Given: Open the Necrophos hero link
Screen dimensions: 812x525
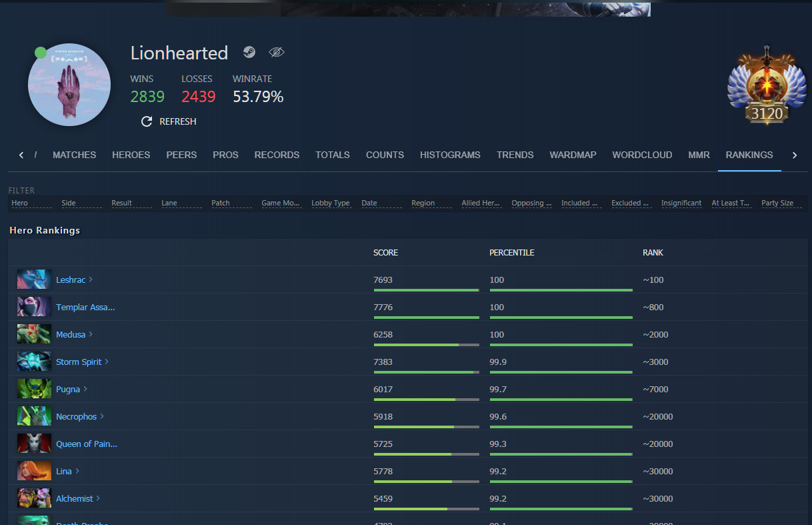Looking at the screenshot, I should tap(80, 417).
